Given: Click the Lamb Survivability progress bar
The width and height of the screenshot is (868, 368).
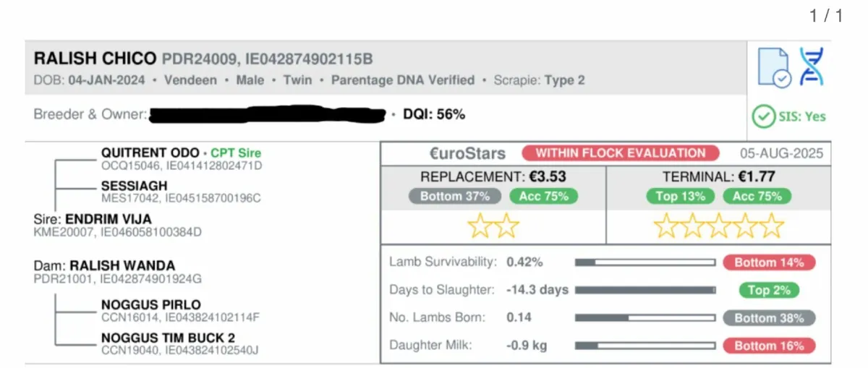Looking at the screenshot, I should (645, 262).
